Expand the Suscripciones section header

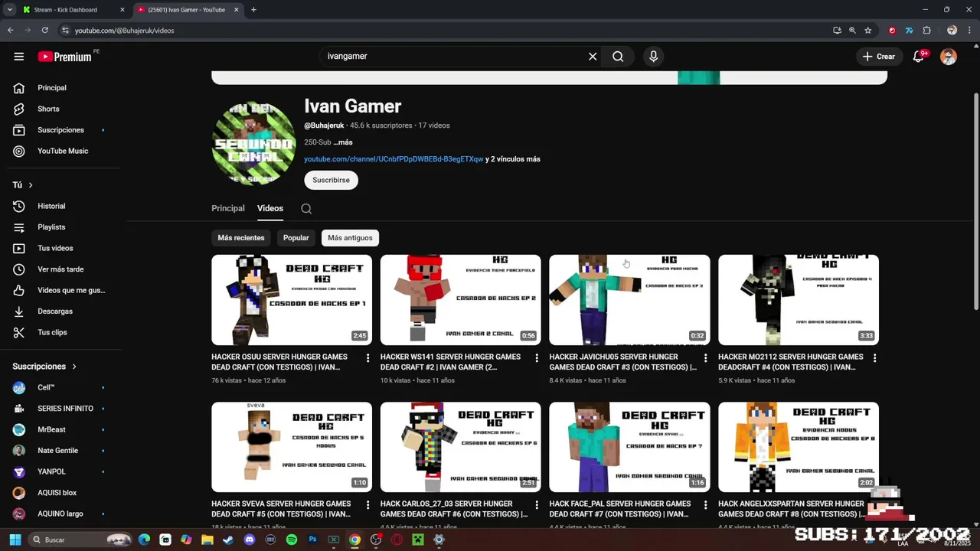click(44, 367)
